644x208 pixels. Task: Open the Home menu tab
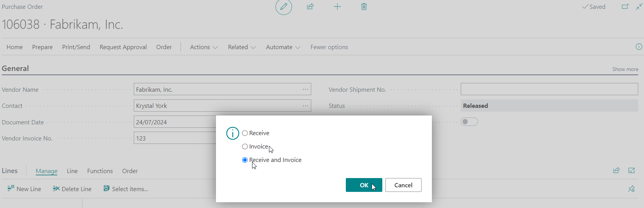(15, 47)
